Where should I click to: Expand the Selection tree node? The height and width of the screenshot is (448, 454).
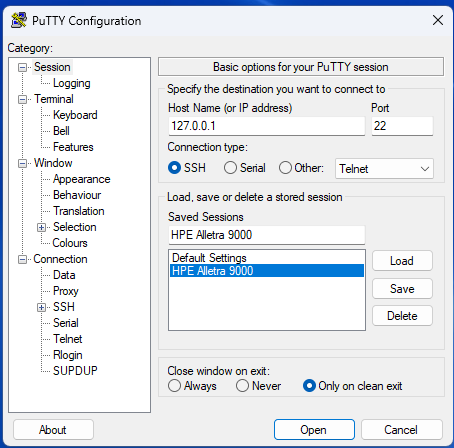point(41,227)
